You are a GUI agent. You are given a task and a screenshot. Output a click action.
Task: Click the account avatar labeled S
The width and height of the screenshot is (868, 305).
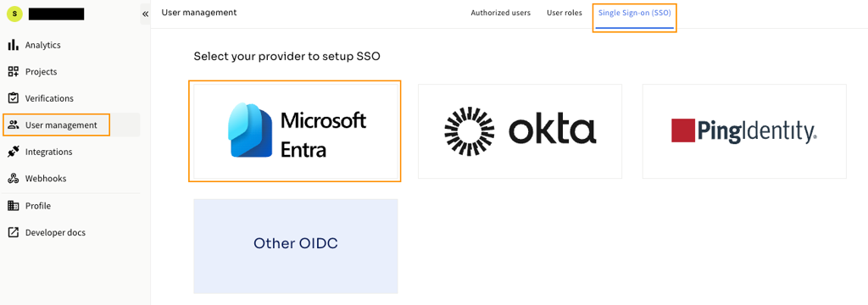14,14
